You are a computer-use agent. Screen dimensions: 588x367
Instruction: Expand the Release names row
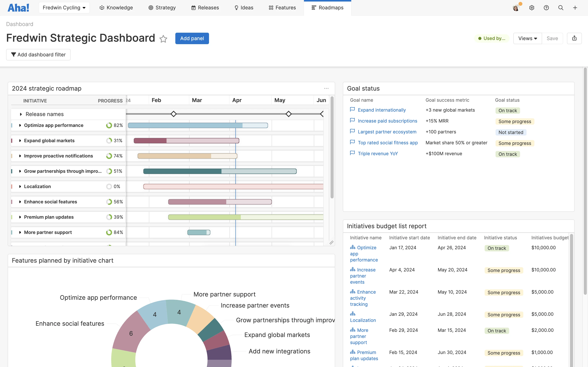click(x=21, y=114)
